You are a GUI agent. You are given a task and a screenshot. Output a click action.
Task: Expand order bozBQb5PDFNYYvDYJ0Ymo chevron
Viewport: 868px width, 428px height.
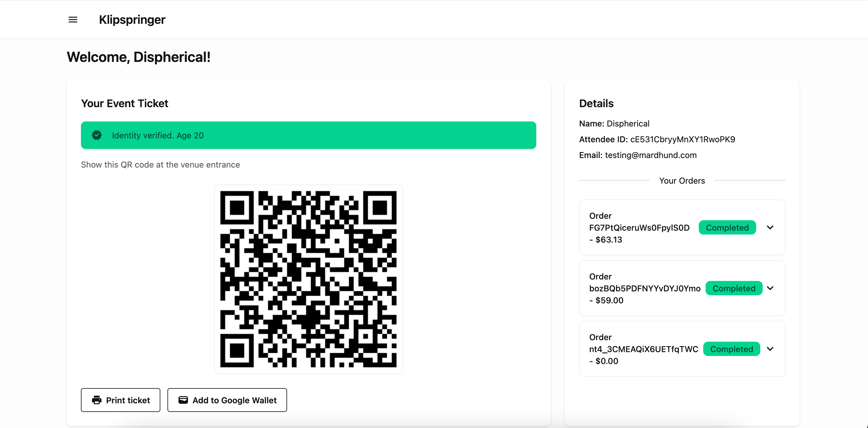point(770,288)
